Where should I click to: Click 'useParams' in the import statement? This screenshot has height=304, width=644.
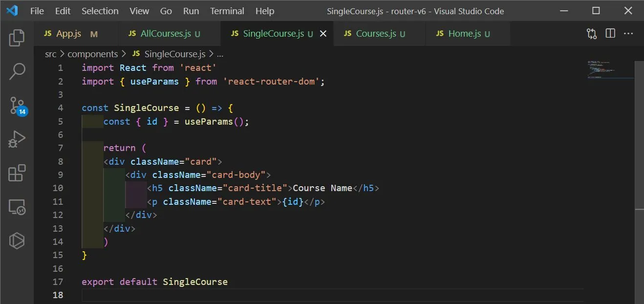(x=154, y=82)
